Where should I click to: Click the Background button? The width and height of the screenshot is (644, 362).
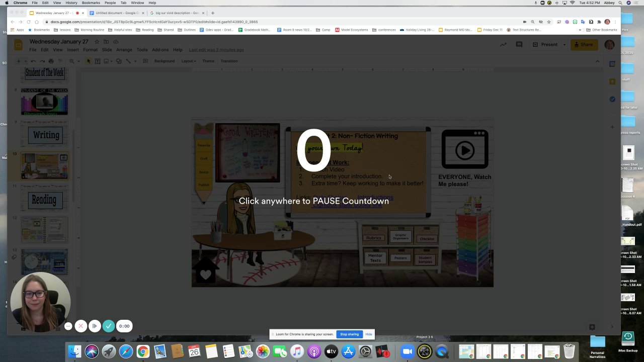165,61
